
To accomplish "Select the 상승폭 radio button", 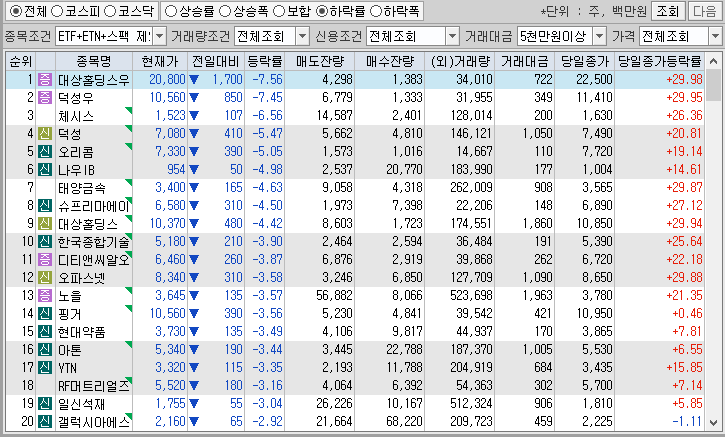I will point(225,11).
